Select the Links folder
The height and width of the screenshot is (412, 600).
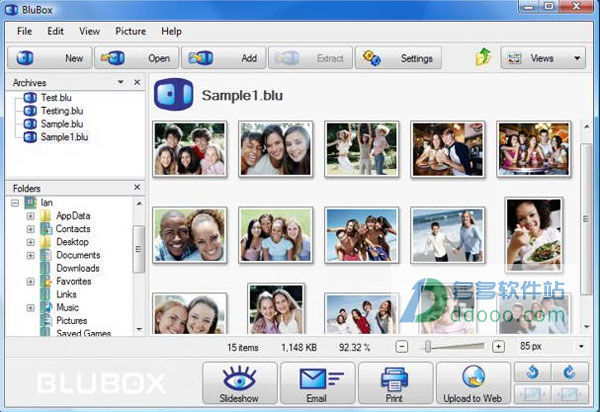[x=66, y=294]
